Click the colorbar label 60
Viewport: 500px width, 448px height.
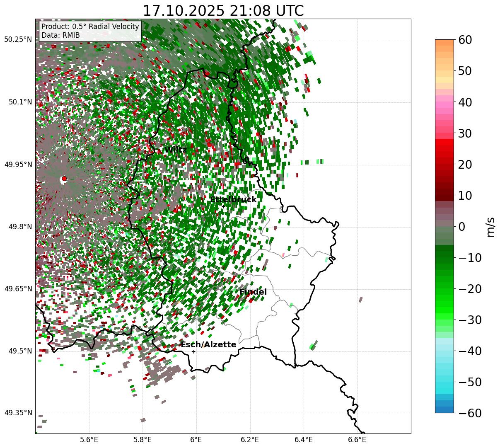465,40
